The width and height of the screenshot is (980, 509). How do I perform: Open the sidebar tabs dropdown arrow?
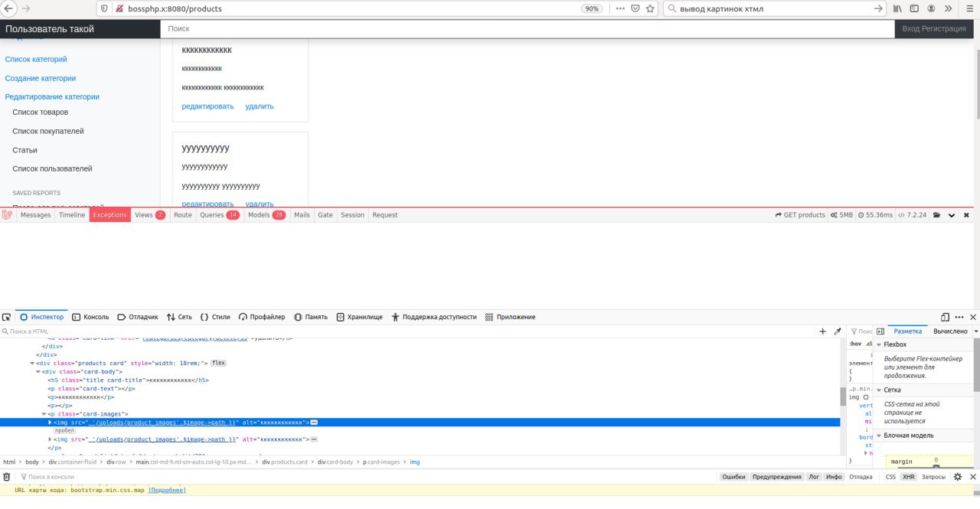975,331
